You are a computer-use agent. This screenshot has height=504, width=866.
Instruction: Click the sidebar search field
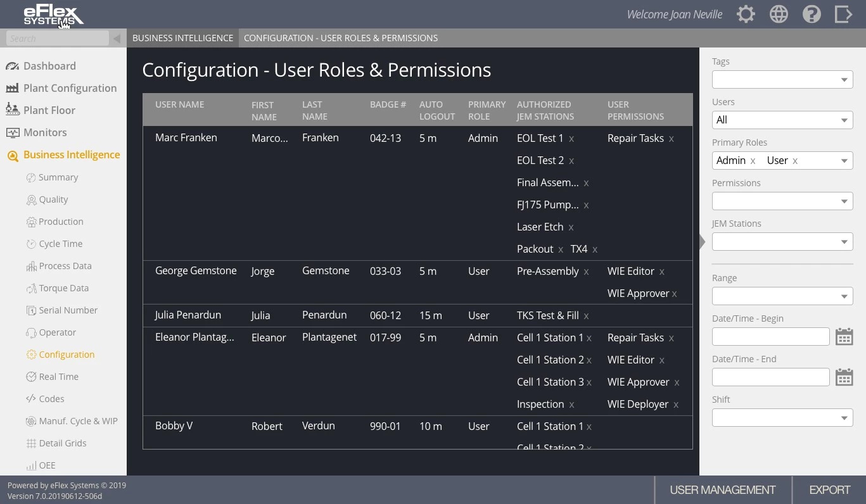pyautogui.click(x=57, y=38)
